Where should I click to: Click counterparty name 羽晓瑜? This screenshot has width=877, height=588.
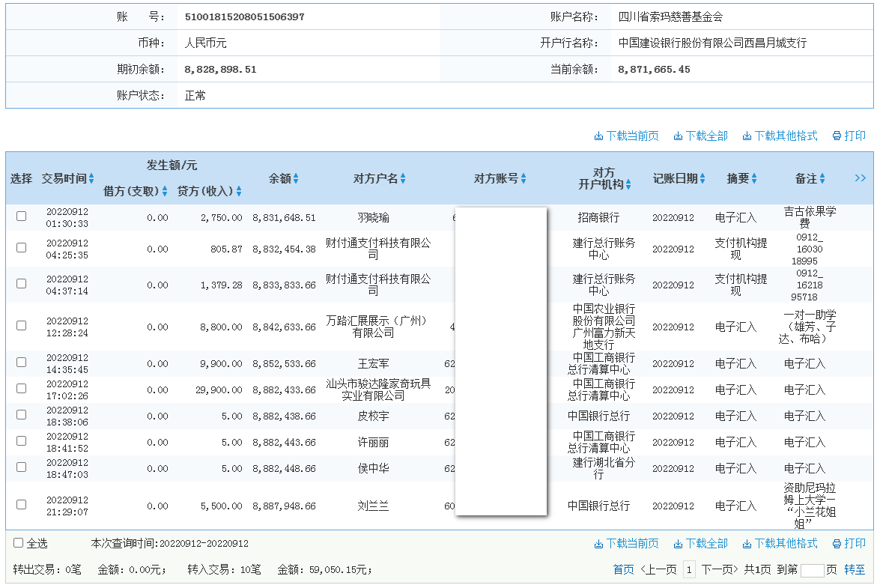pos(373,218)
